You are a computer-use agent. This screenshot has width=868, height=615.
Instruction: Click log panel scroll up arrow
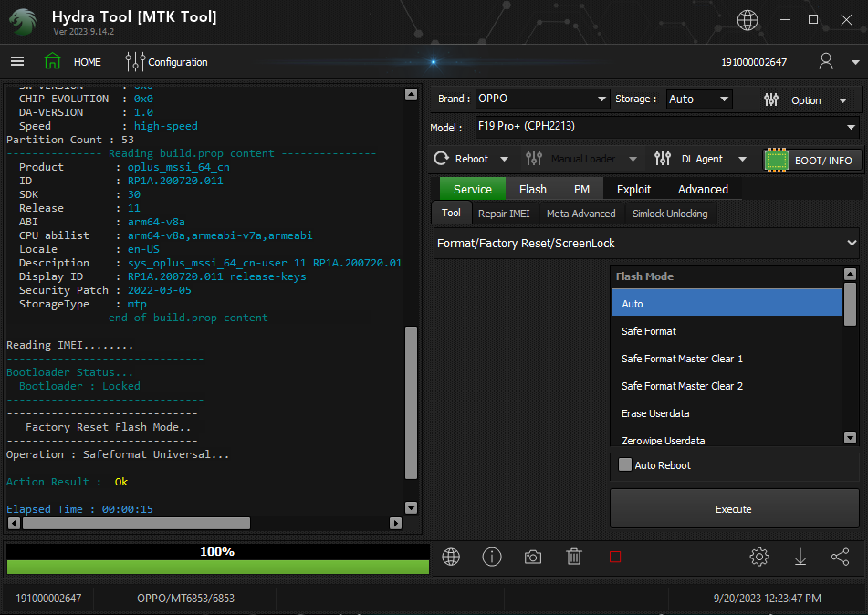point(411,94)
